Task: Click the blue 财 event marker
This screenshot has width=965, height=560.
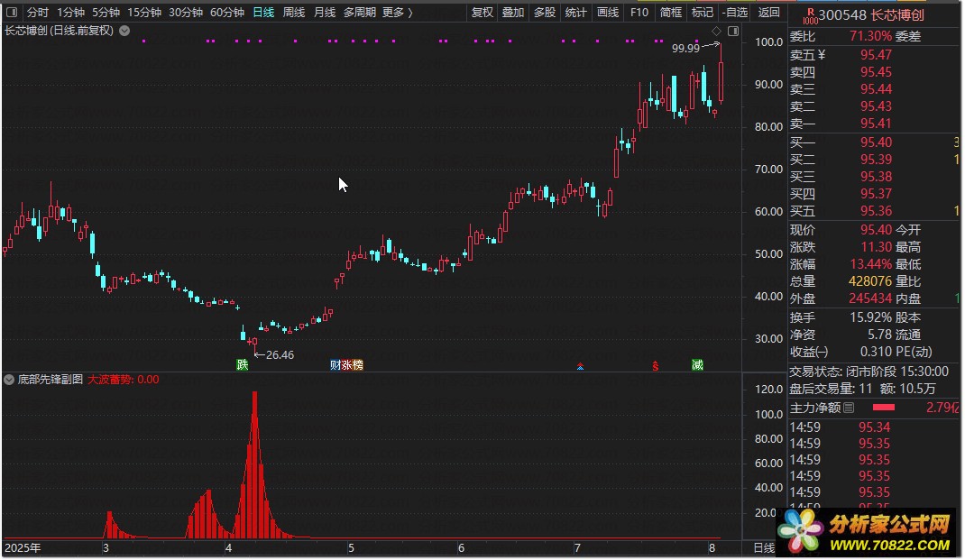Action: pos(335,365)
